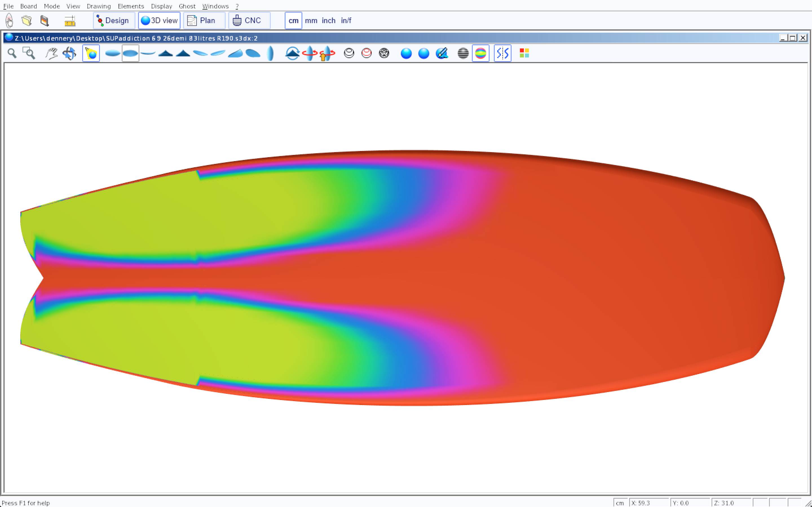Toggle the rainbow curvature shading mode
The image size is (812, 507).
coord(480,53)
